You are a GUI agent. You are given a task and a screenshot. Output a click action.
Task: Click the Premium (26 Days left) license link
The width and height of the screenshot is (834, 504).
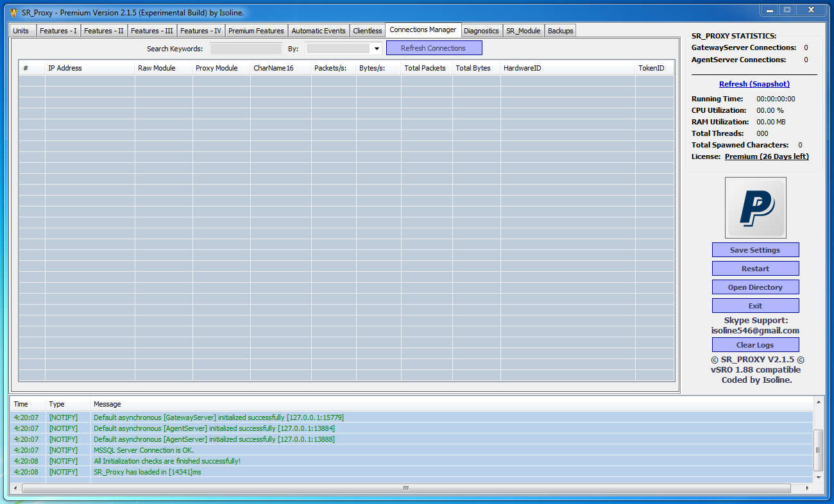767,156
